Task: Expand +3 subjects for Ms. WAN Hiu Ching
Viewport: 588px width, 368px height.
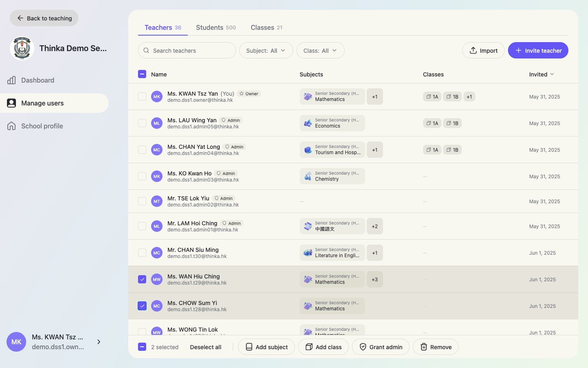Action: point(375,279)
